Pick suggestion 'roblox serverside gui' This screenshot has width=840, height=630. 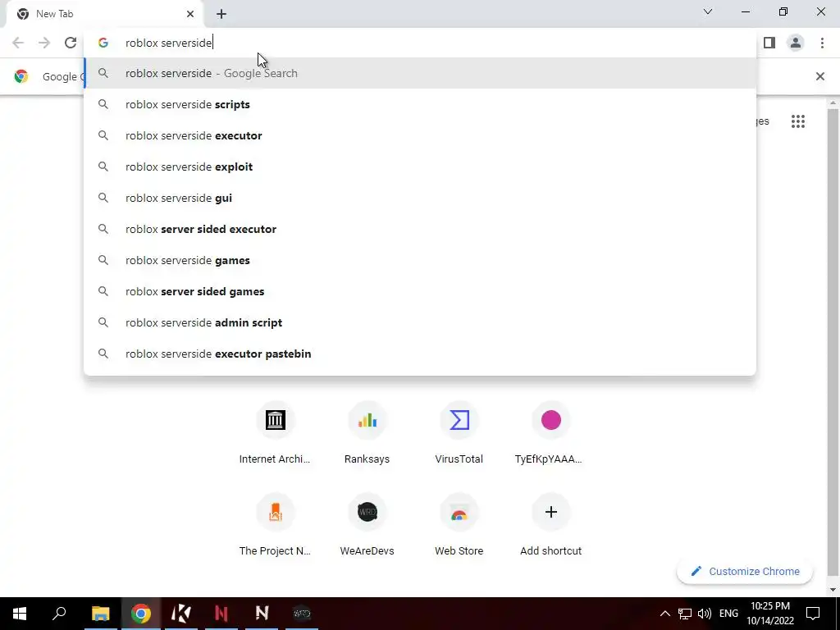coord(420,198)
